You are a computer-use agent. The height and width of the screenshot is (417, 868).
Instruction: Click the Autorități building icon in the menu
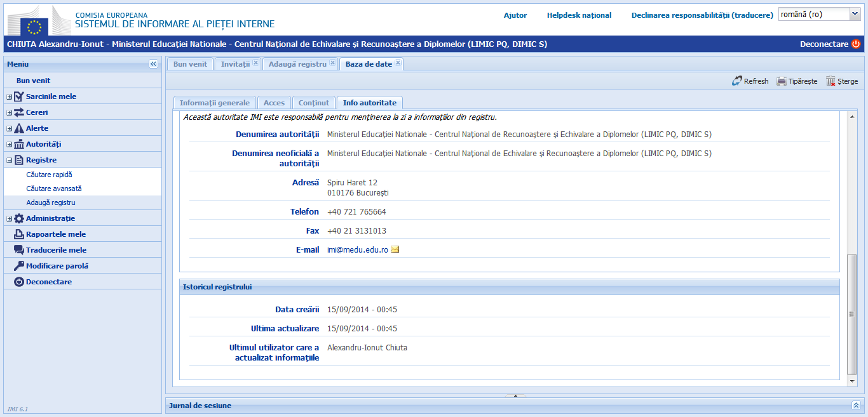pyautogui.click(x=20, y=143)
